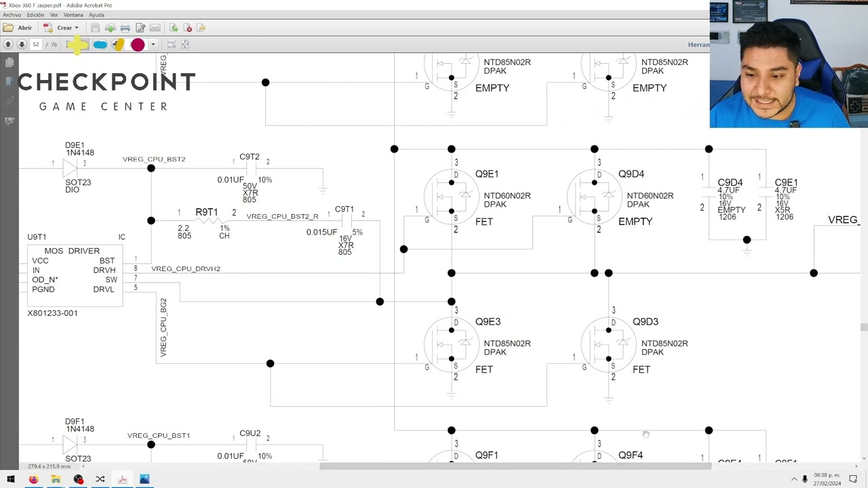Open the Edición menu
This screenshot has height=488, width=868.
(35, 15)
